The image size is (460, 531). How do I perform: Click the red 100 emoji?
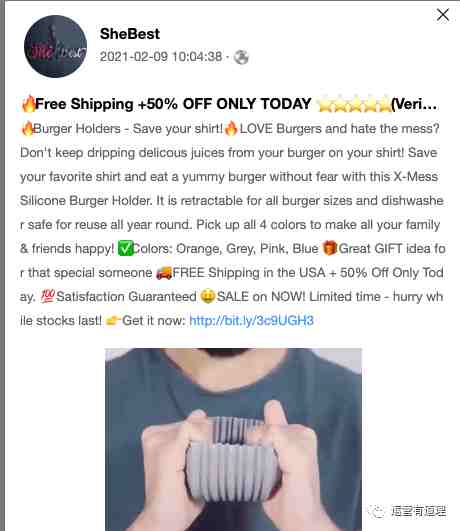coord(47,297)
